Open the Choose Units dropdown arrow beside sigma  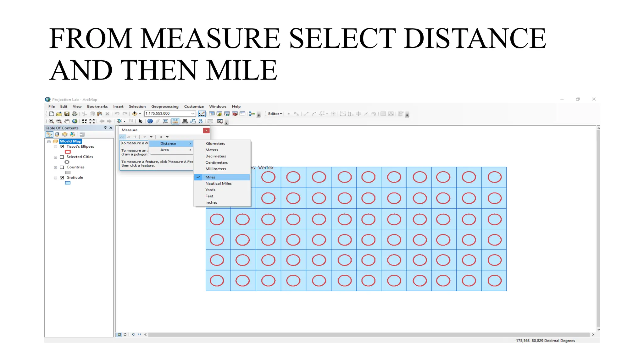[x=151, y=137]
